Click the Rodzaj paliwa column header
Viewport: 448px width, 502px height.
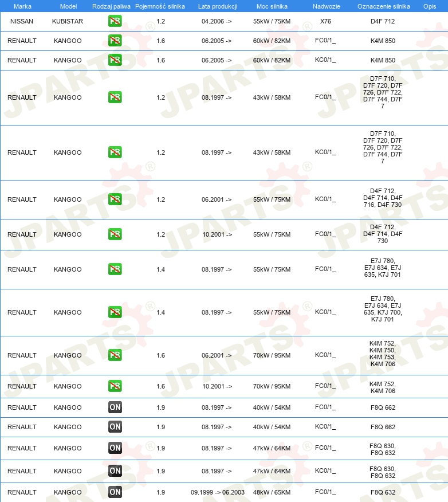click(x=111, y=6)
